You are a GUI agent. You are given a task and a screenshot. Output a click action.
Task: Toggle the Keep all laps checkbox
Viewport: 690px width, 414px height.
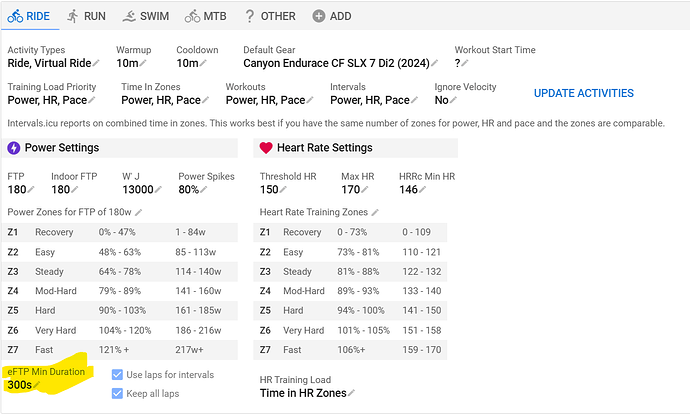[117, 393]
